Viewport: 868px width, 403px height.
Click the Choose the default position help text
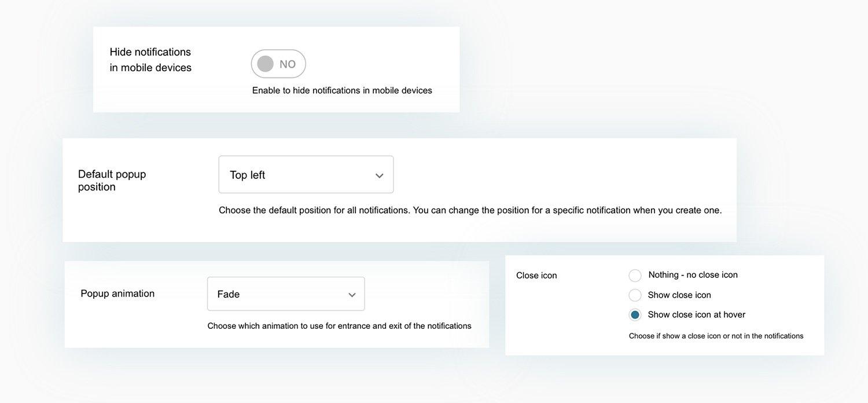[x=470, y=210]
